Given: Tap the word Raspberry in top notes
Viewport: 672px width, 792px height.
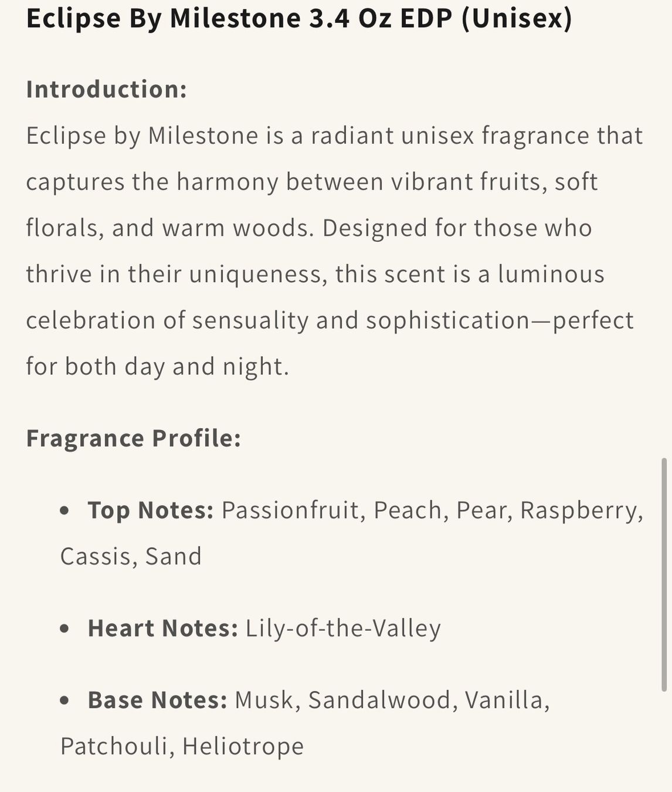Looking at the screenshot, I should [x=578, y=511].
